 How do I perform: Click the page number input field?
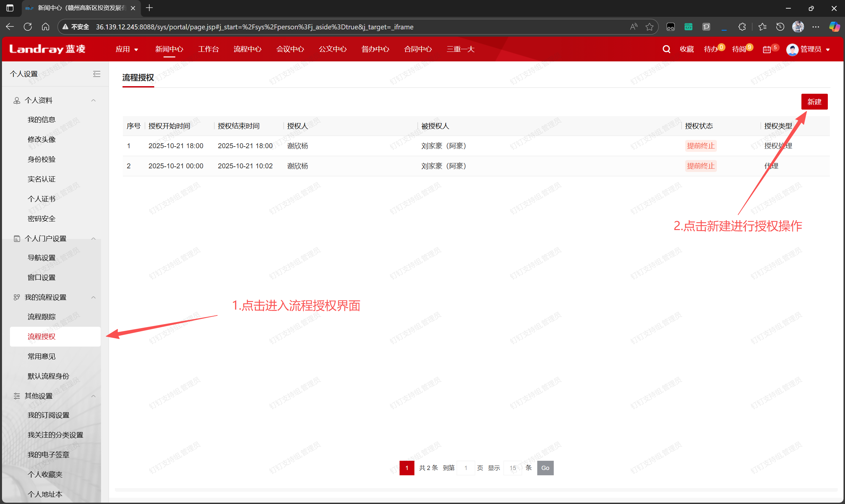click(x=466, y=468)
